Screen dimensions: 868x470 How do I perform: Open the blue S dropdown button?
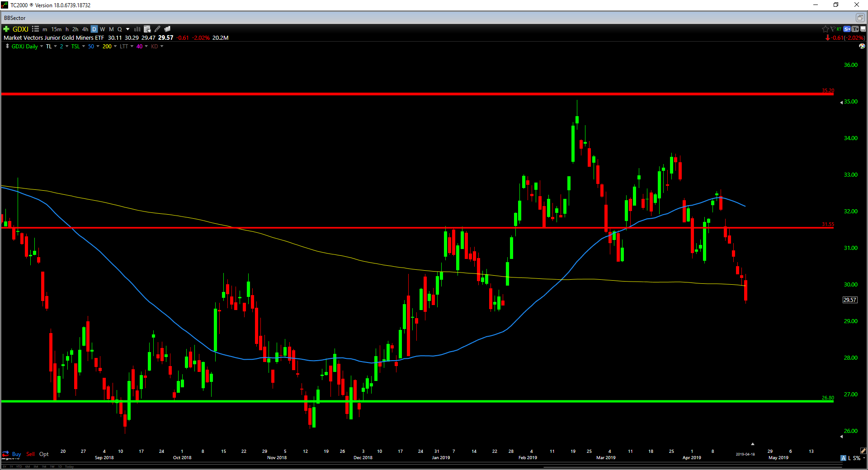(847, 29)
